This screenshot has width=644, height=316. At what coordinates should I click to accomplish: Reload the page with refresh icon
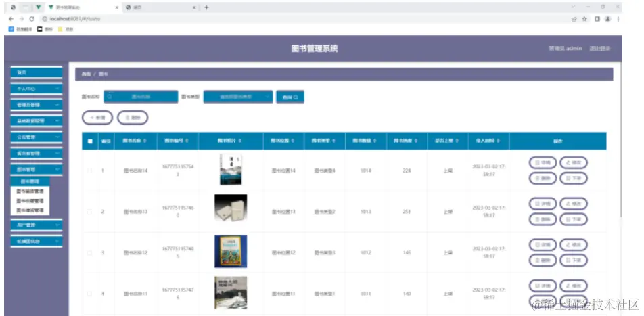32,19
